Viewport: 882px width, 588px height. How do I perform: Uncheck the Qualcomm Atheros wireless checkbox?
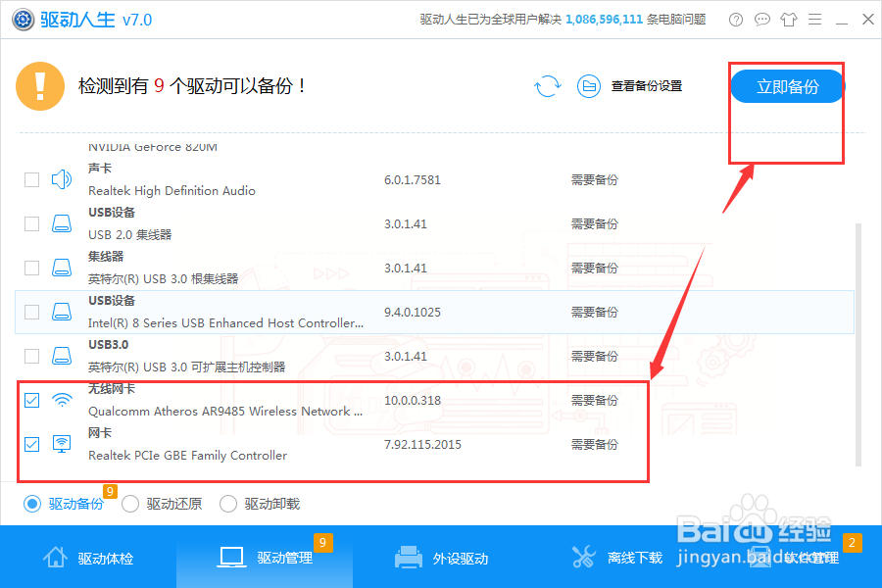tap(32, 400)
